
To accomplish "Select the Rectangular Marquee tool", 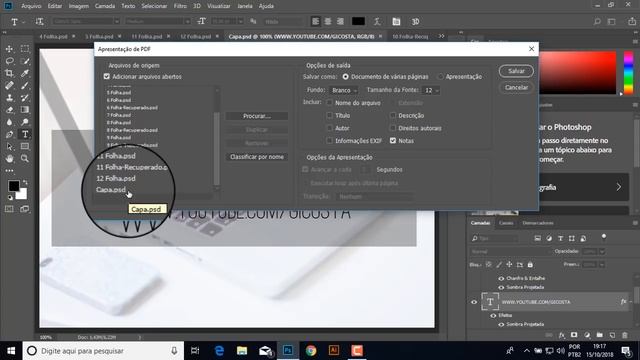I will click(25, 49).
